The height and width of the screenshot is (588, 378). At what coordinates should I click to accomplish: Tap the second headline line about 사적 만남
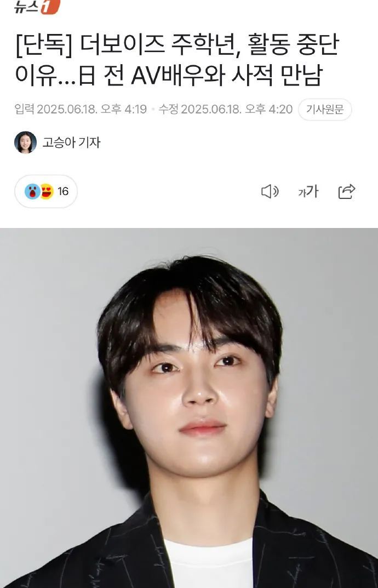[169, 75]
